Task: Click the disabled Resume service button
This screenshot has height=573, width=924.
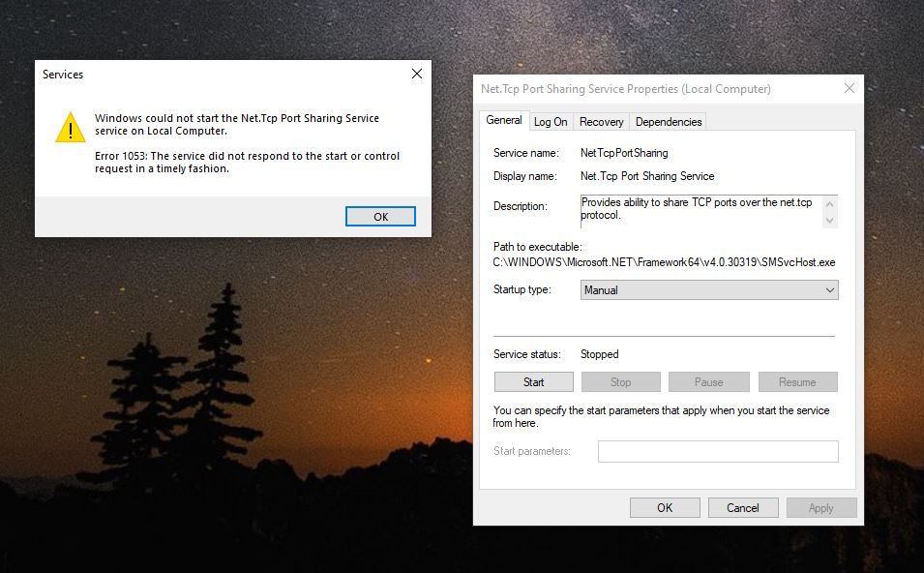Action: 797,382
